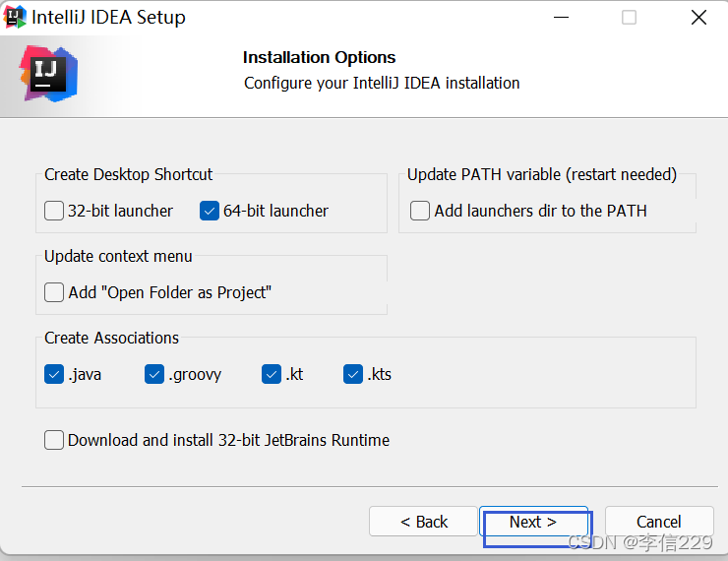The height and width of the screenshot is (561, 728).
Task: Click the Create Desktop Shortcut group label
Action: click(x=128, y=174)
